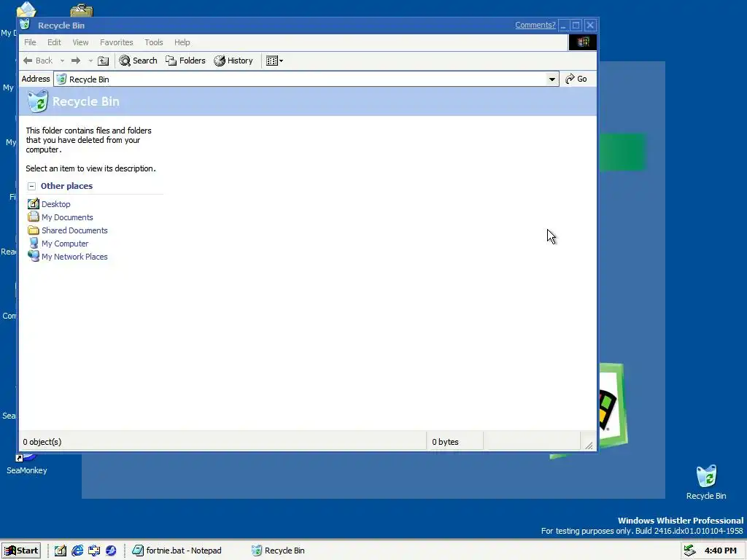
Task: Click the Recycle Bin title bar icon
Action: [x=25, y=25]
